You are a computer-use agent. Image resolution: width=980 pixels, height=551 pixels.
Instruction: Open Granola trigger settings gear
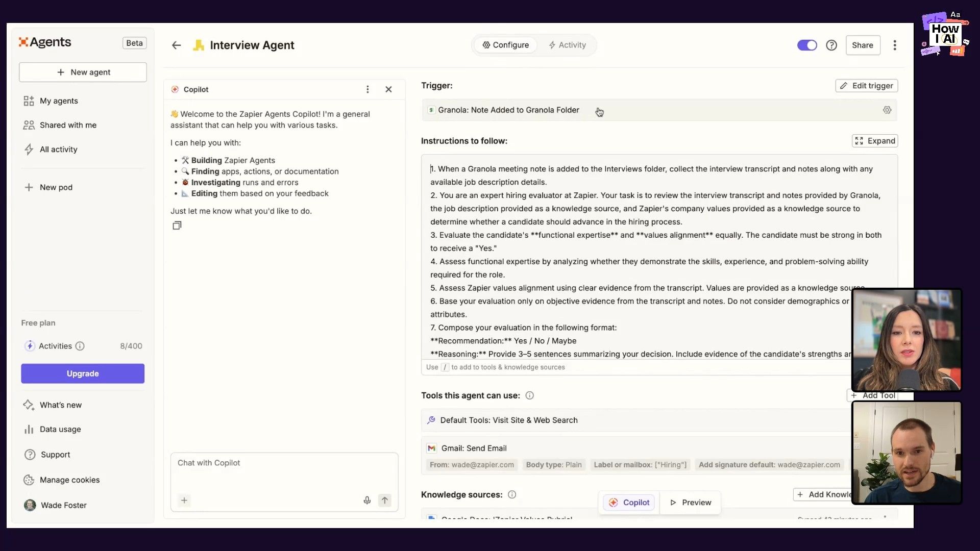pyautogui.click(x=887, y=110)
